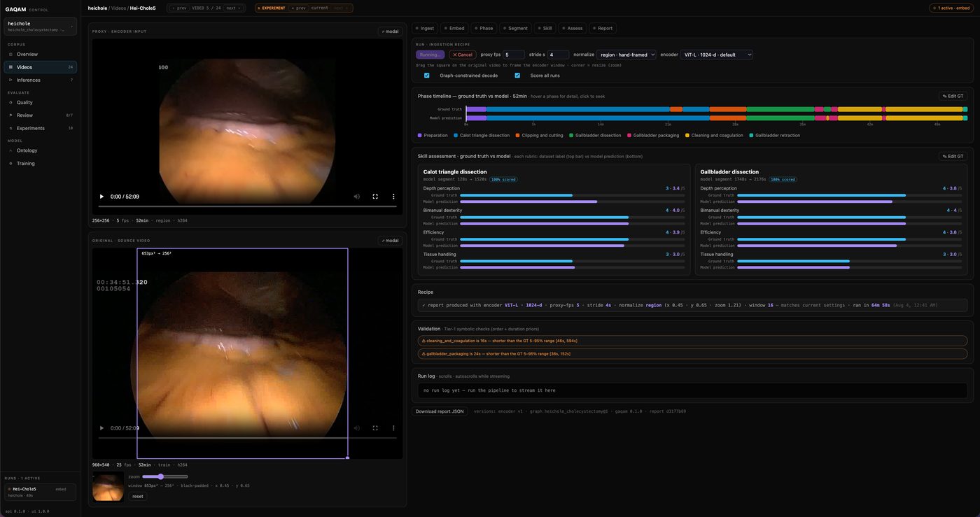Cancel the running ingestion
This screenshot has height=517, width=980.
pyautogui.click(x=462, y=55)
